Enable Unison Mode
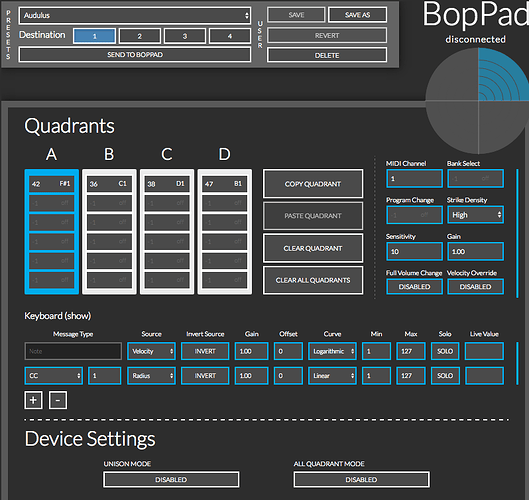The height and width of the screenshot is (500, 529). pyautogui.click(x=171, y=479)
